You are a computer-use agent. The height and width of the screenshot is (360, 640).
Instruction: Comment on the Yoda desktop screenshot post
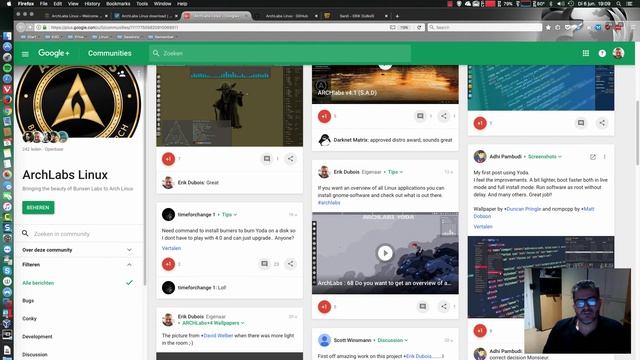(x=267, y=159)
